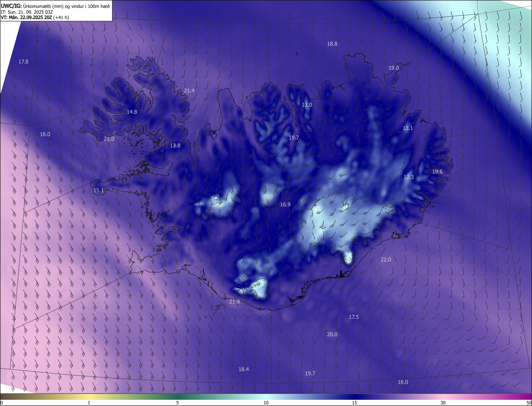Click the 13.8 value label

pos(175,145)
